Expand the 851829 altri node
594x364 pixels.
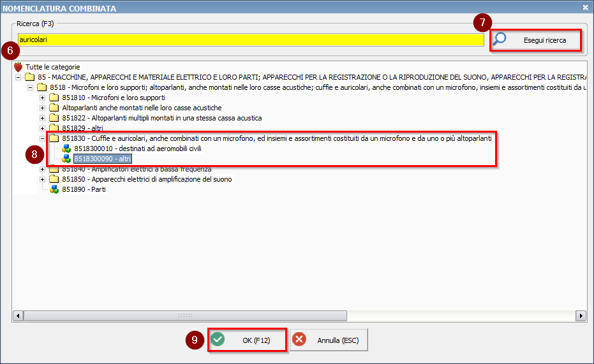[x=42, y=128]
